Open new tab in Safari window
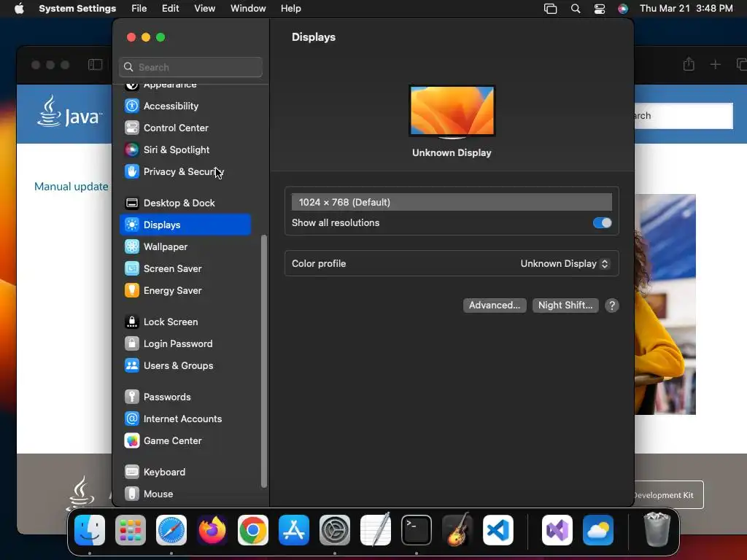The width and height of the screenshot is (747, 560). tap(715, 64)
